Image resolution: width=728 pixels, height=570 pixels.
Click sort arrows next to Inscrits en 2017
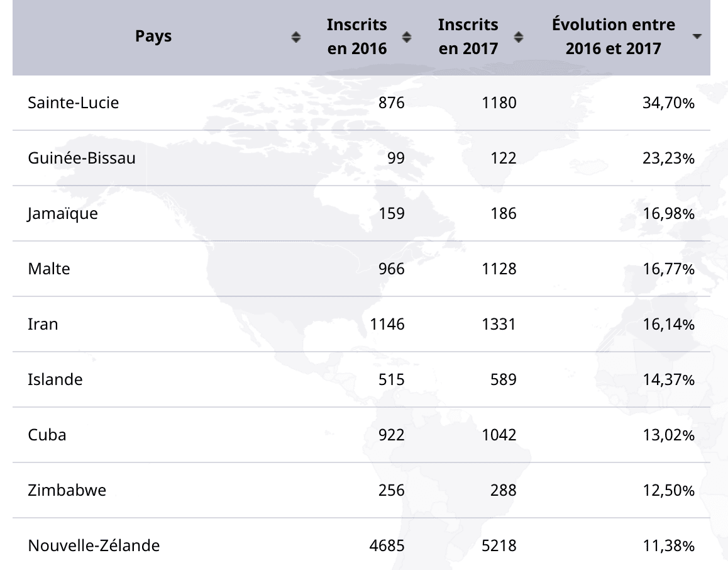(518, 37)
